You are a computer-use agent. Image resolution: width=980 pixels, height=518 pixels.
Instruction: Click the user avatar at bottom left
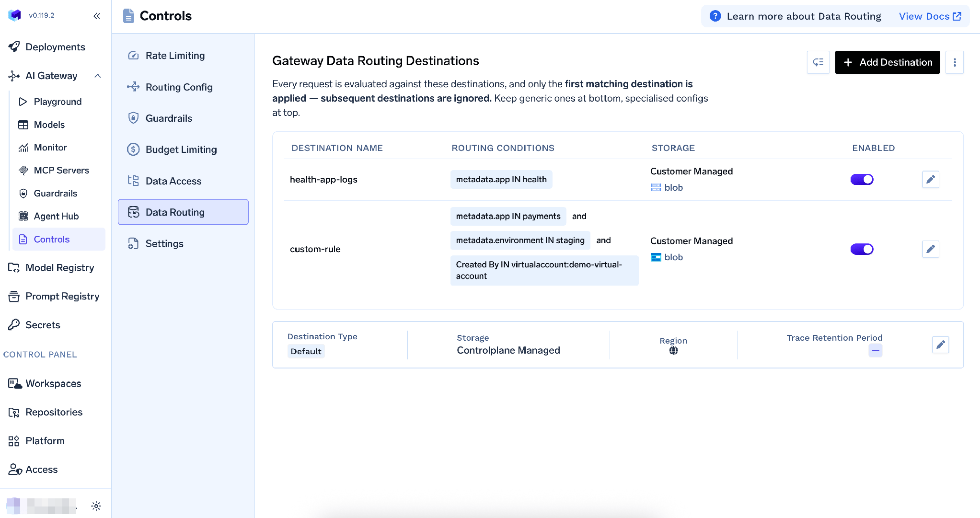(13, 505)
